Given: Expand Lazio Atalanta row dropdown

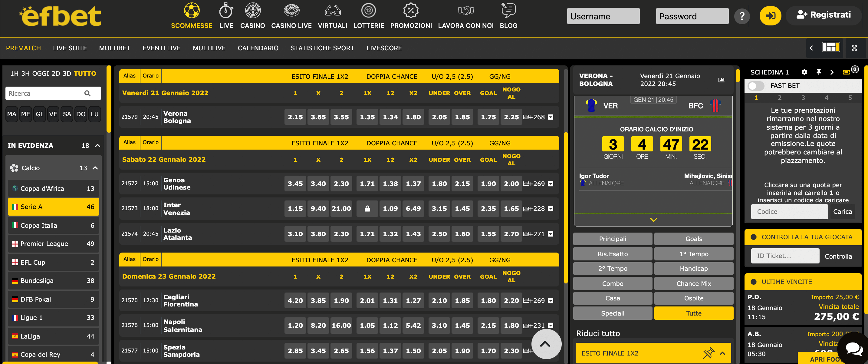Looking at the screenshot, I should (551, 234).
